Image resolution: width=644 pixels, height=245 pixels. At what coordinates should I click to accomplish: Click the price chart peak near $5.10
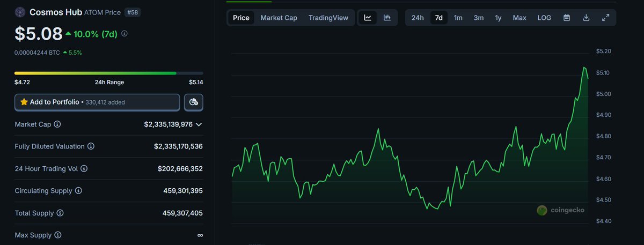584,68
